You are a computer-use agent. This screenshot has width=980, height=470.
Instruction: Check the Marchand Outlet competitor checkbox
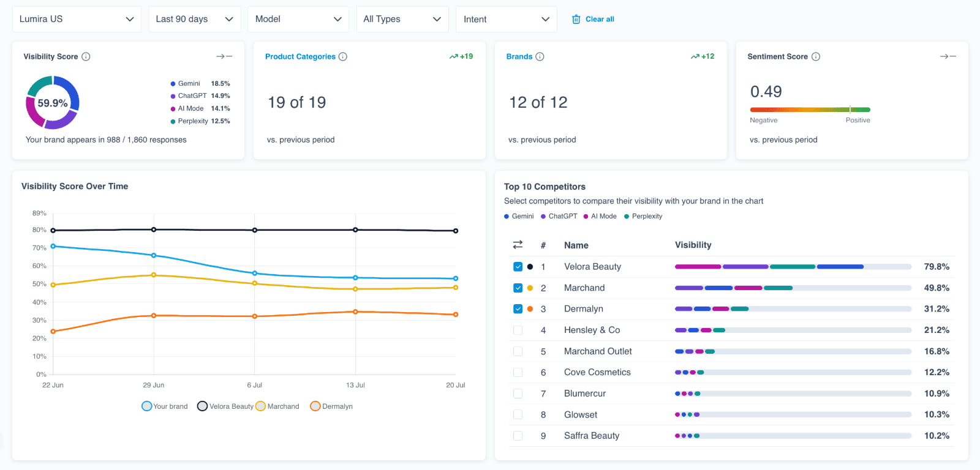point(518,351)
